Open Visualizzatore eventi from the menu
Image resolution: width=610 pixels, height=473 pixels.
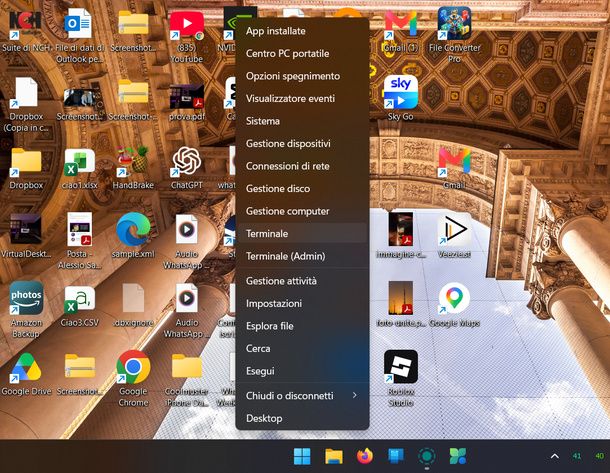(302, 98)
